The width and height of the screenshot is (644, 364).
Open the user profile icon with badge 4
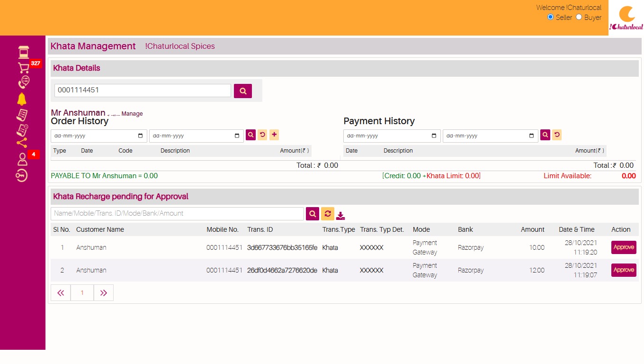[22, 159]
